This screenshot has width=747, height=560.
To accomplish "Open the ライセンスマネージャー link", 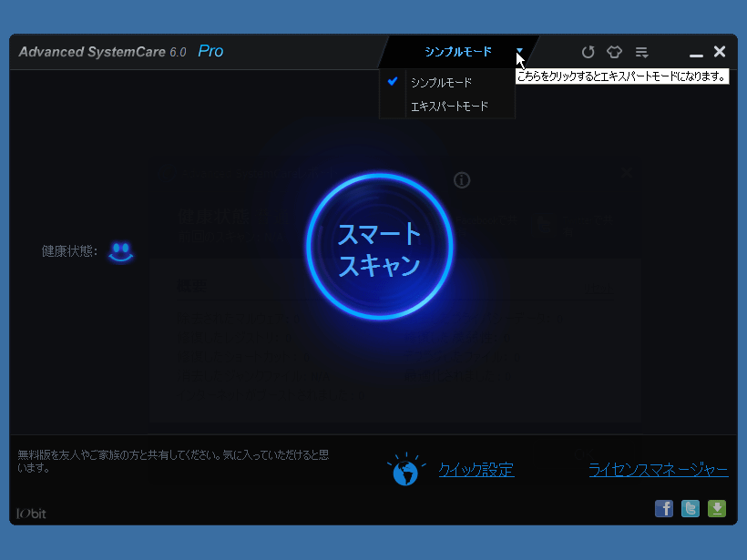I will point(659,470).
